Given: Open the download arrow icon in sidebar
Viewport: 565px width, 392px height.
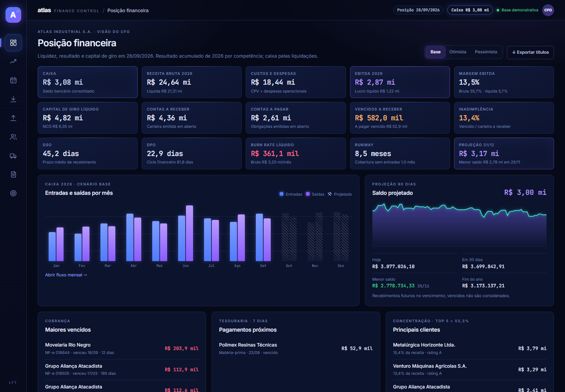Looking at the screenshot, I should click(13, 99).
